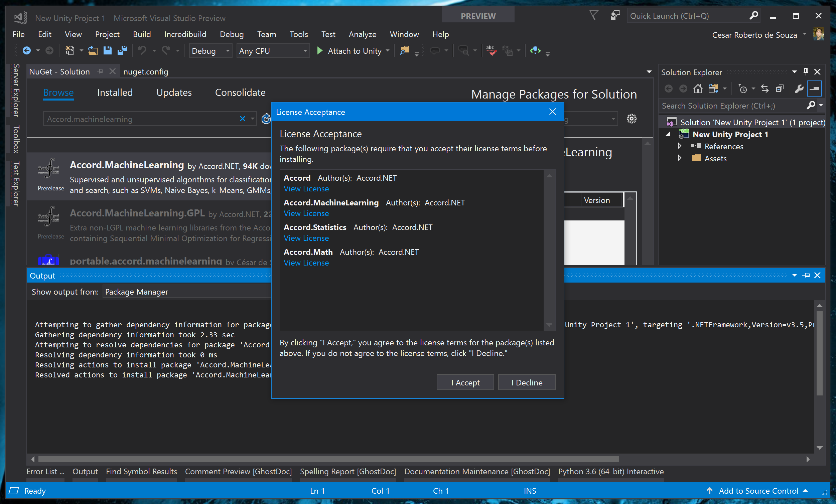
Task: Click the Undo arrow icon
Action: pyautogui.click(x=142, y=51)
